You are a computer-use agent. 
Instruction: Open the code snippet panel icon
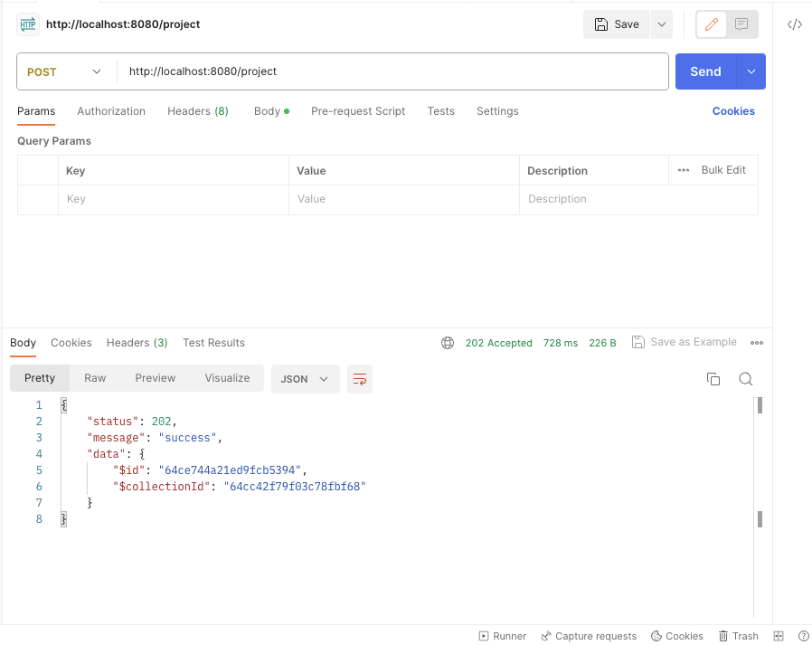tap(795, 24)
